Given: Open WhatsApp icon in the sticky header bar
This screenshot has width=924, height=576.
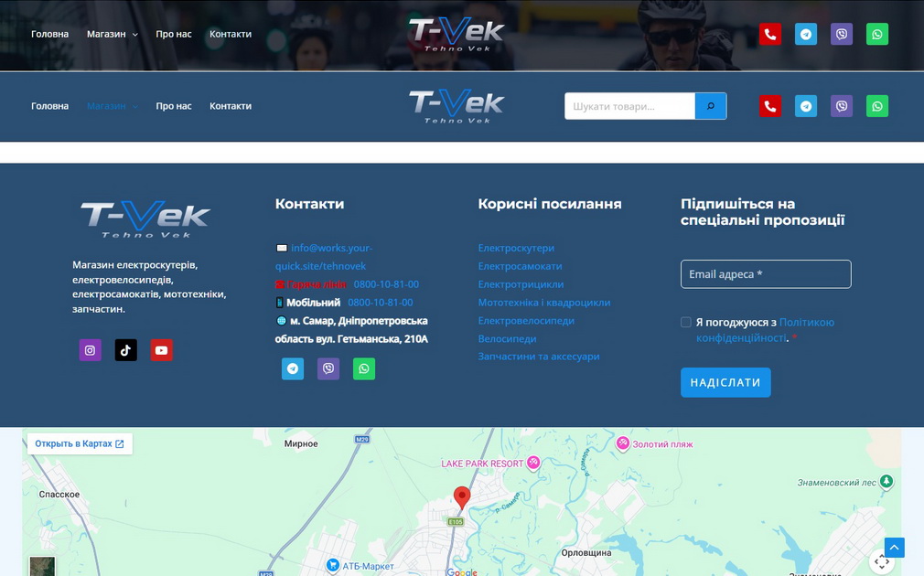Looking at the screenshot, I should point(876,106).
